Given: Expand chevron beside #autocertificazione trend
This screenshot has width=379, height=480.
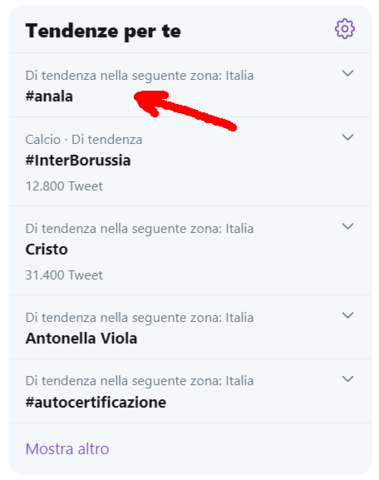Looking at the screenshot, I should point(348,379).
